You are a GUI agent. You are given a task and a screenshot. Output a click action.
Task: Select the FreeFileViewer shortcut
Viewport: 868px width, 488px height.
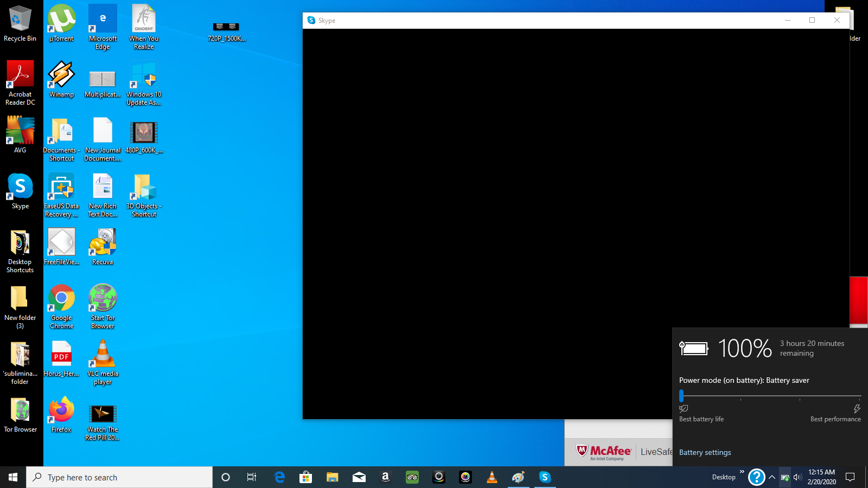pyautogui.click(x=61, y=247)
